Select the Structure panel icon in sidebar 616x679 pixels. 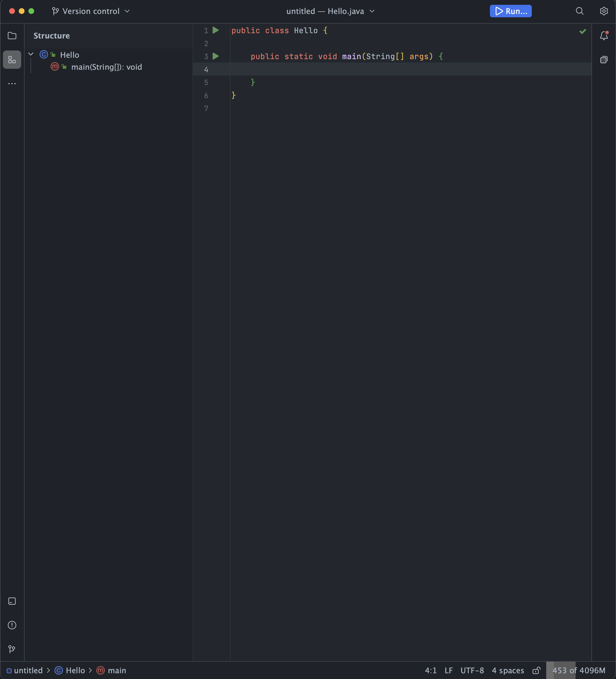pyautogui.click(x=12, y=60)
